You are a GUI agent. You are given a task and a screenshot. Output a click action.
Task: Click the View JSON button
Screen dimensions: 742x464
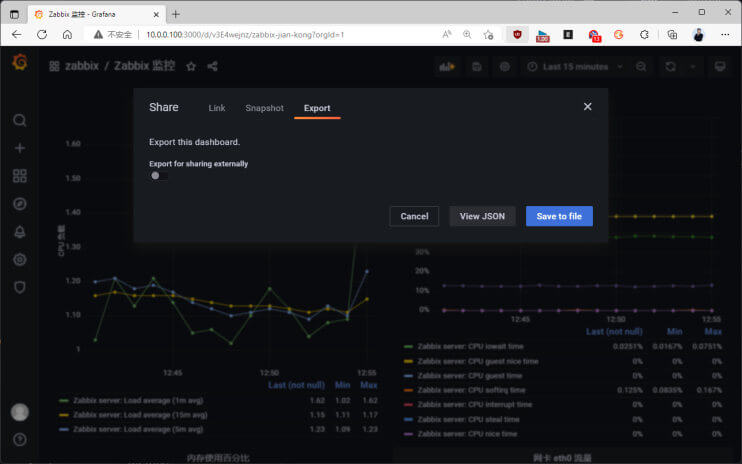(482, 216)
